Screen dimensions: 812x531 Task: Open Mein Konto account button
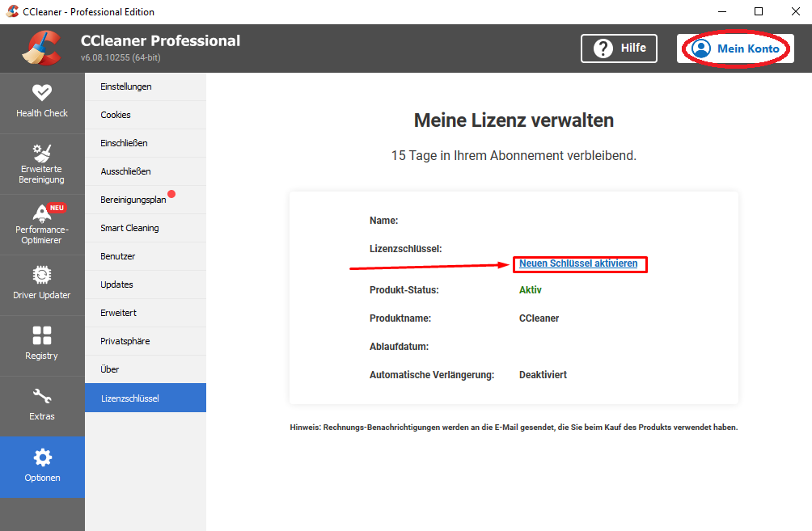pyautogui.click(x=735, y=48)
